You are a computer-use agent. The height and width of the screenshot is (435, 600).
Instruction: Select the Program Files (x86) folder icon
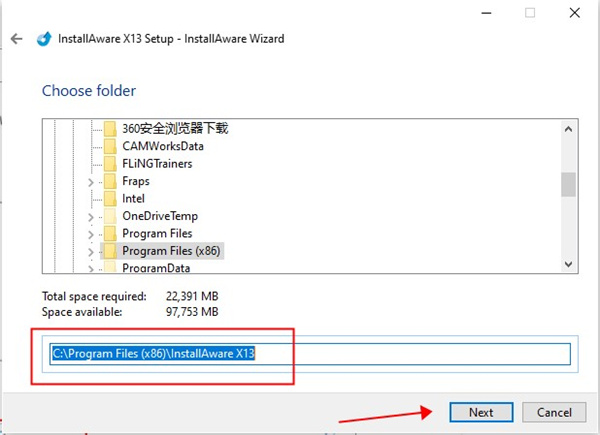(x=110, y=251)
